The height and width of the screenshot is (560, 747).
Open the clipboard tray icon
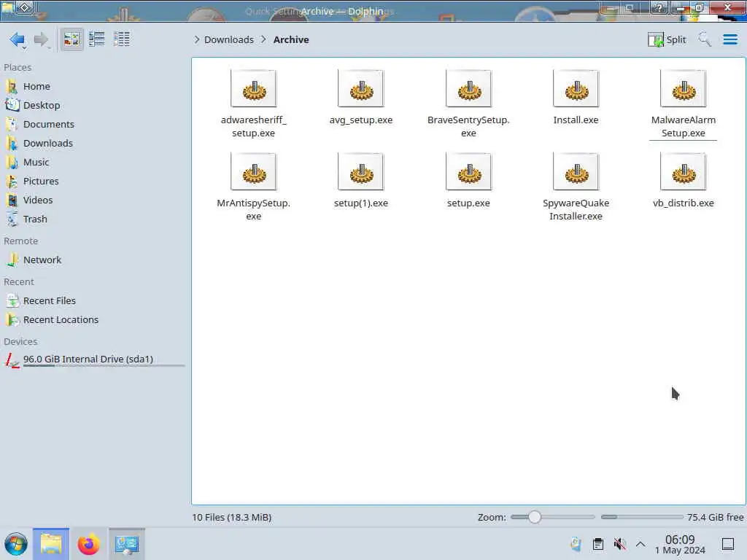coord(598,544)
